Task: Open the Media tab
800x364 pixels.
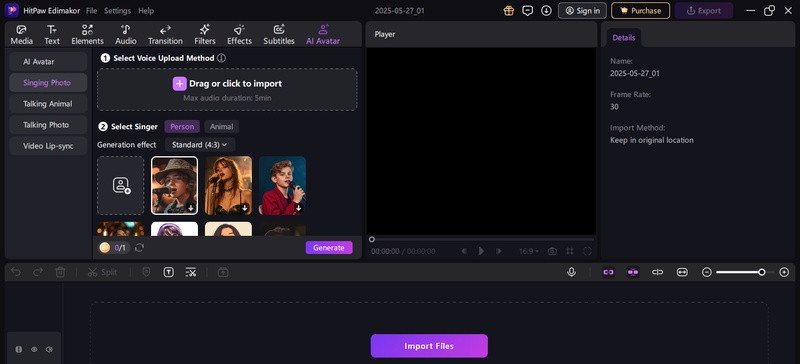Action: click(x=21, y=35)
